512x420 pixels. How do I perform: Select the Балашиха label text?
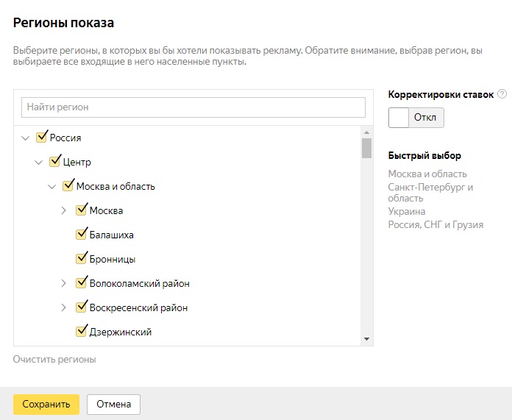click(x=111, y=235)
